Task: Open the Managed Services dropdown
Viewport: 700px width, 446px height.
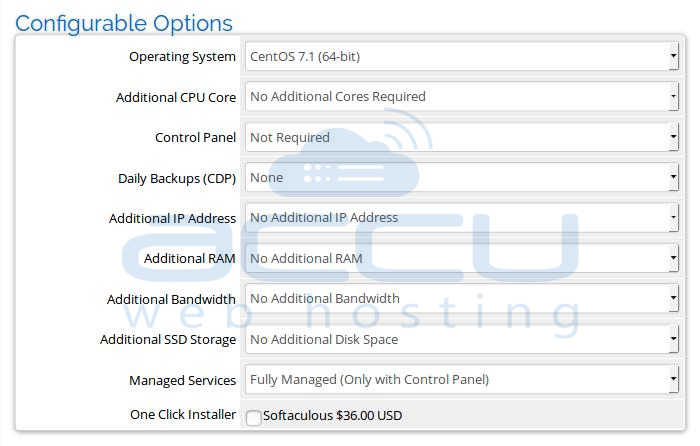Action: pyautogui.click(x=462, y=379)
